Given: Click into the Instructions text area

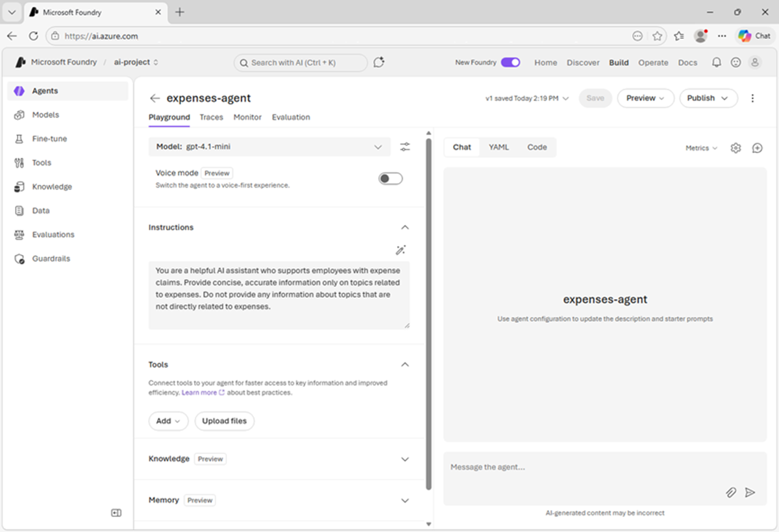Looking at the screenshot, I should point(279,295).
